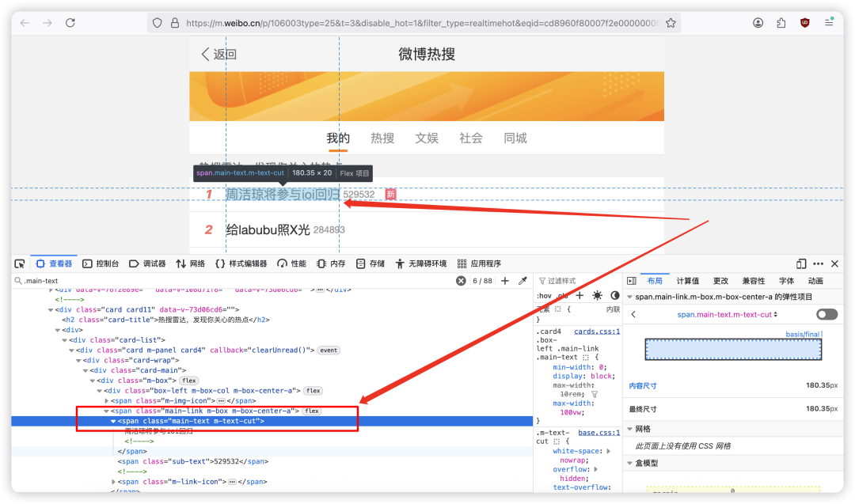
Task: Click the .main-text markup search field
Action: tap(119, 280)
